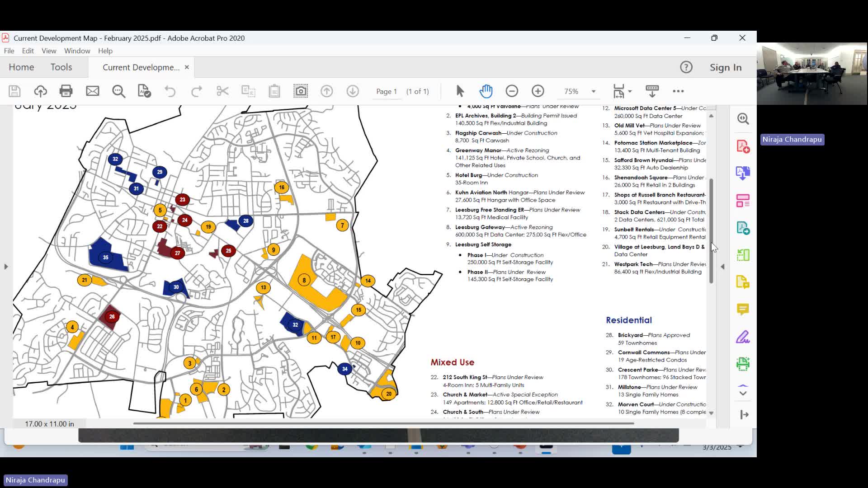Viewport: 868px width, 488px height.
Task: Switch to the Tools tab
Action: [x=61, y=67]
